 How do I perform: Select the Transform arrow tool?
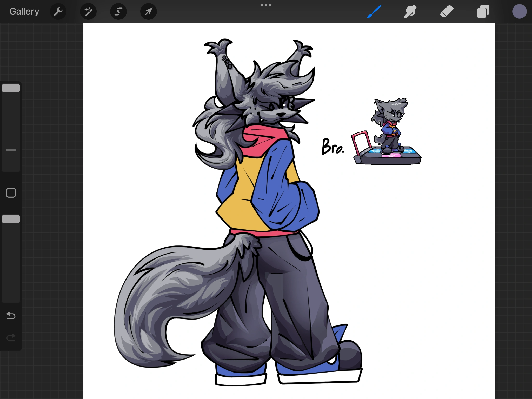(148, 11)
